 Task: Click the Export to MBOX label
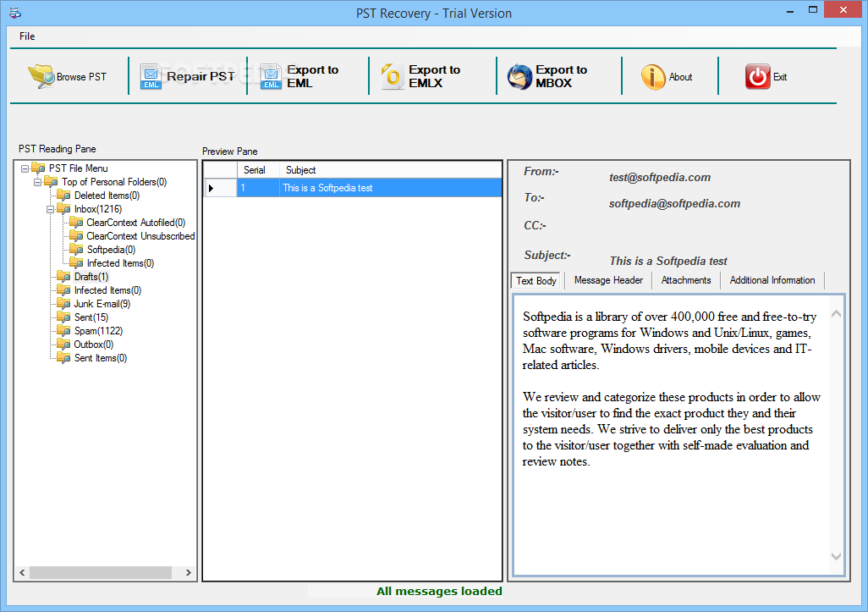tap(561, 76)
